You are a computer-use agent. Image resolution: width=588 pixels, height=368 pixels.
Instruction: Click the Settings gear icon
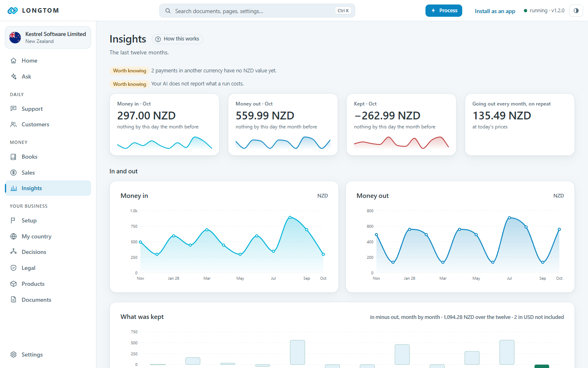(x=13, y=355)
